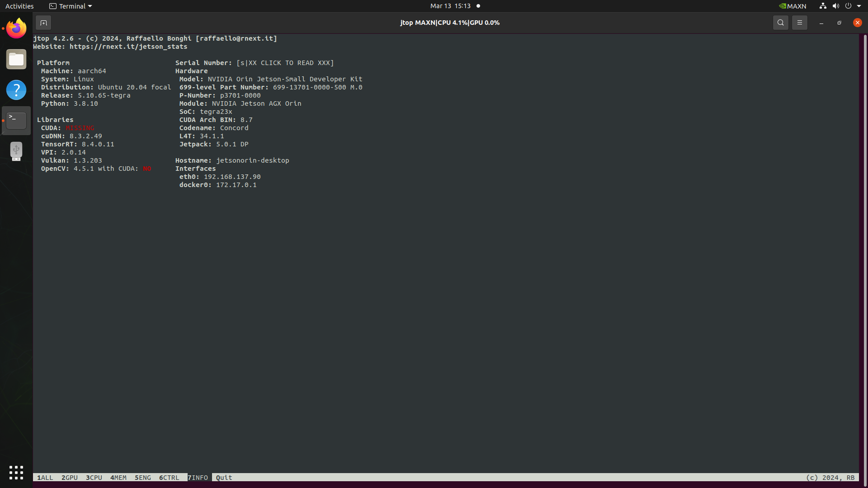The image size is (868, 488).
Task: Switch to the 1ALL tab
Action: click(45, 478)
